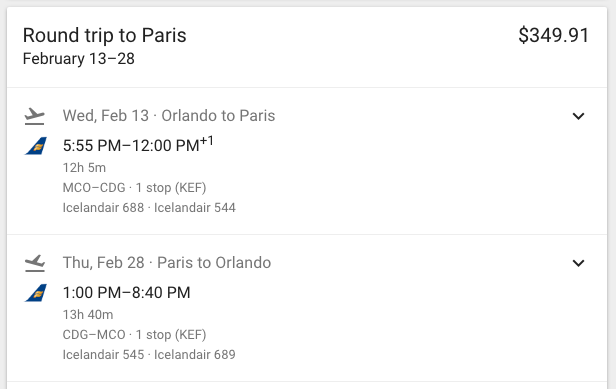Click Icelandair 545 · Icelandair 689 flight numbers
616x389 pixels.
pyautogui.click(x=149, y=355)
